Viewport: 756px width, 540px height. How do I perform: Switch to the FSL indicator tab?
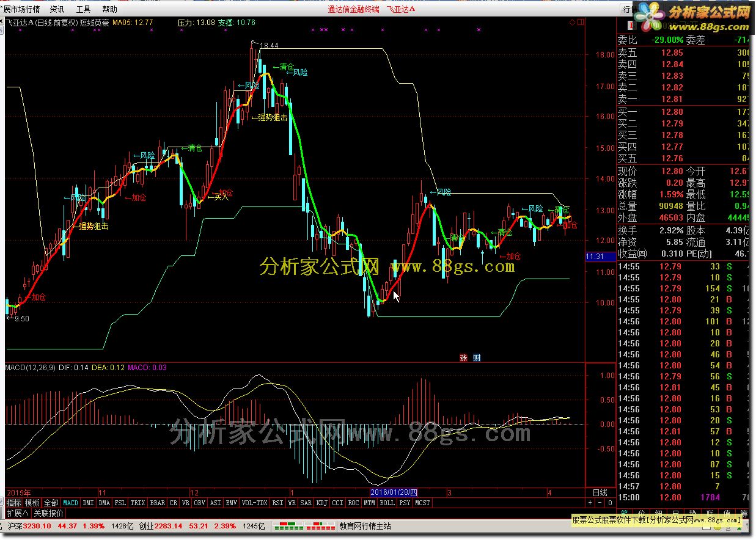[120, 503]
